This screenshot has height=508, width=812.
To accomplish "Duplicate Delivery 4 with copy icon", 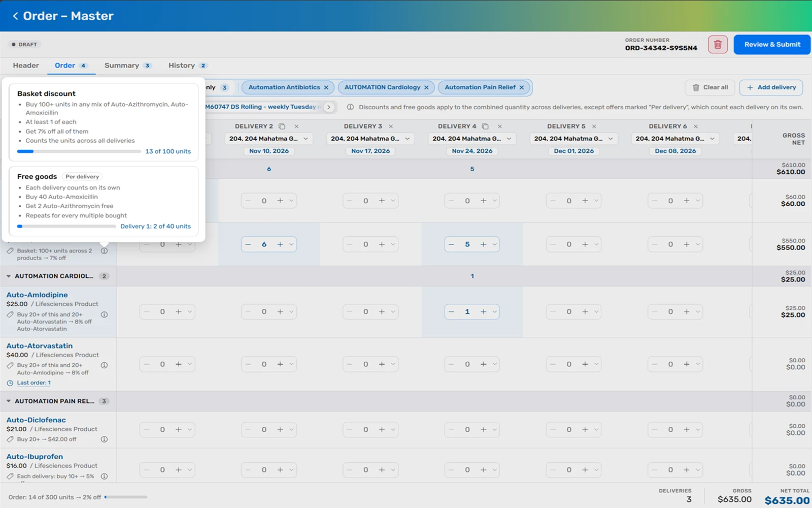I will (485, 126).
